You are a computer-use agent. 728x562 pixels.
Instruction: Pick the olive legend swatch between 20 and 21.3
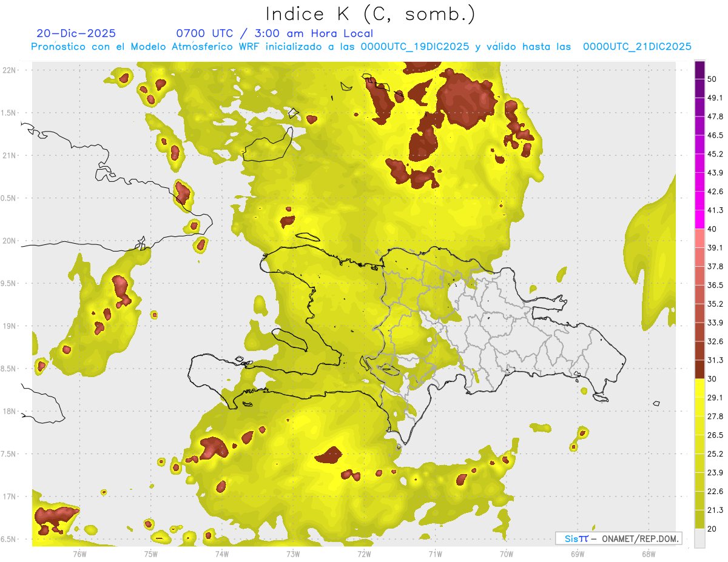tap(700, 520)
